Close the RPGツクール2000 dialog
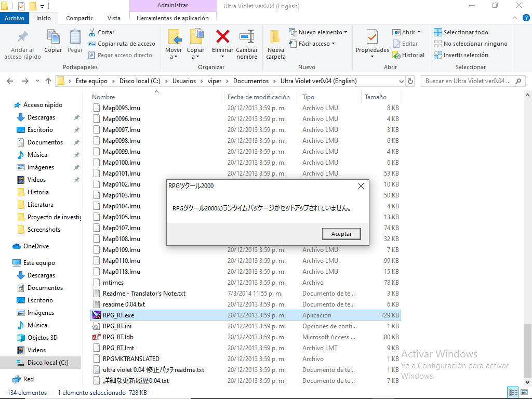Image resolution: width=532 pixels, height=399 pixels. click(x=361, y=186)
